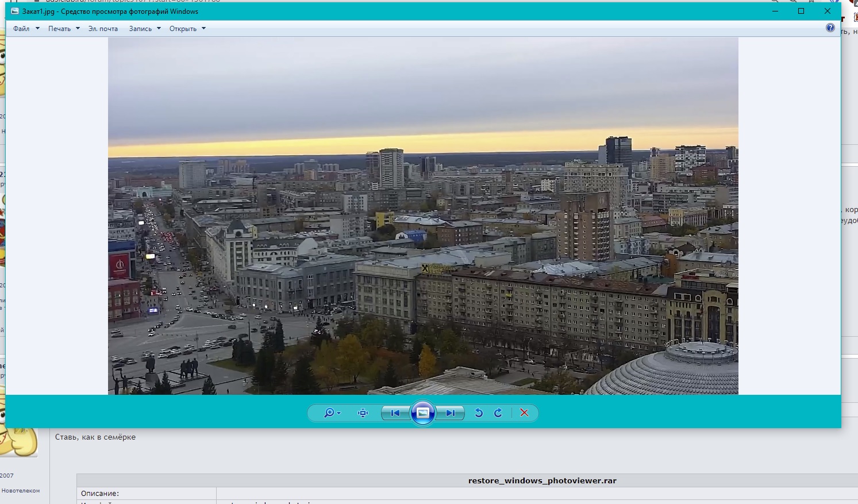Open the zoom magnifier control

(332, 413)
